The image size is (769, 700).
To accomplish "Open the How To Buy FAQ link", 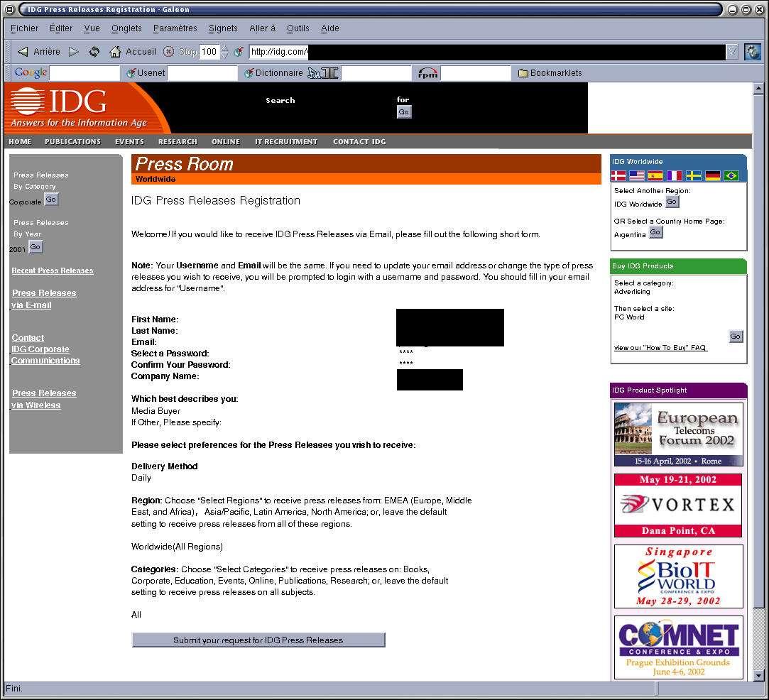I will click(660, 348).
